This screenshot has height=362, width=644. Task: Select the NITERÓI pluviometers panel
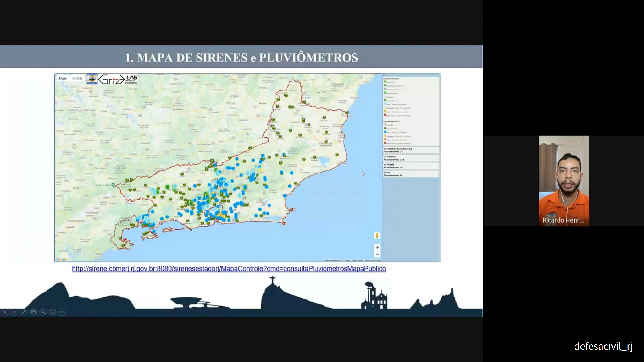(x=411, y=166)
